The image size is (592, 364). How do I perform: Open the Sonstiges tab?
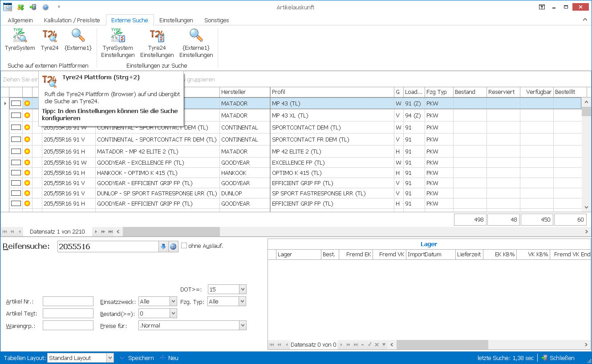tap(217, 20)
